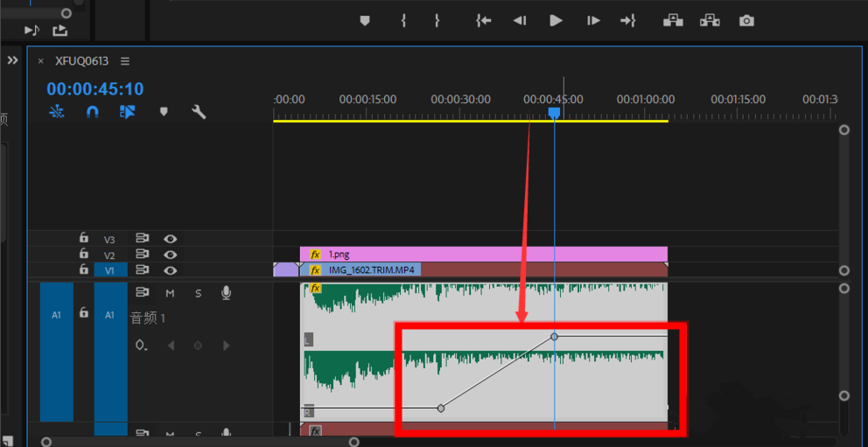The height and width of the screenshot is (447, 868).
Task: Toggle linked selection in timeline
Action: [x=128, y=112]
